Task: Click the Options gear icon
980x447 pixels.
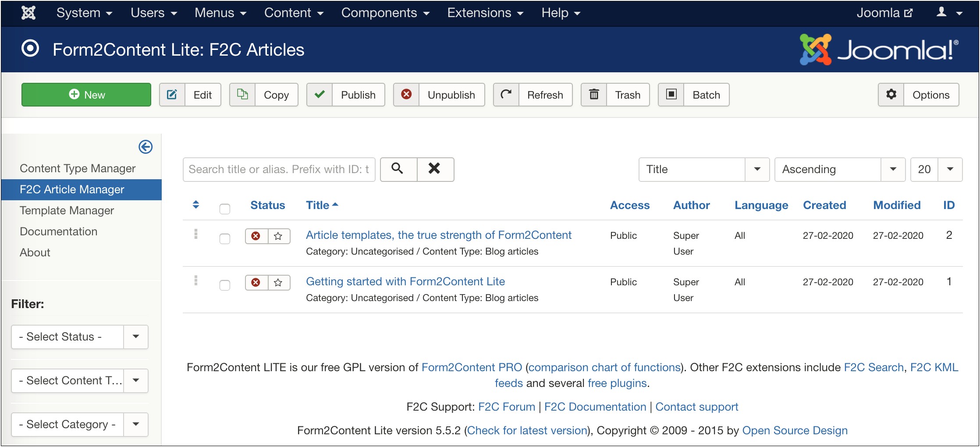Action: coord(891,95)
